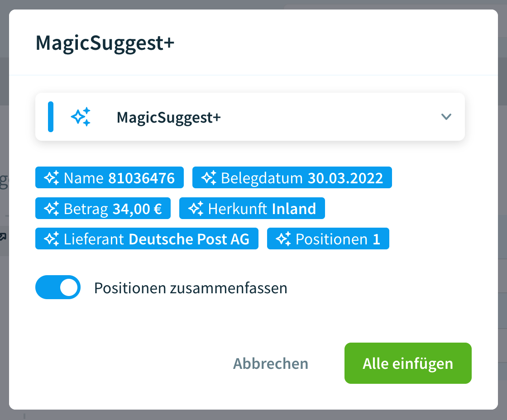Expand the MagicSuggest+ dropdown via its chevron
This screenshot has height=420, width=507.
pos(446,117)
